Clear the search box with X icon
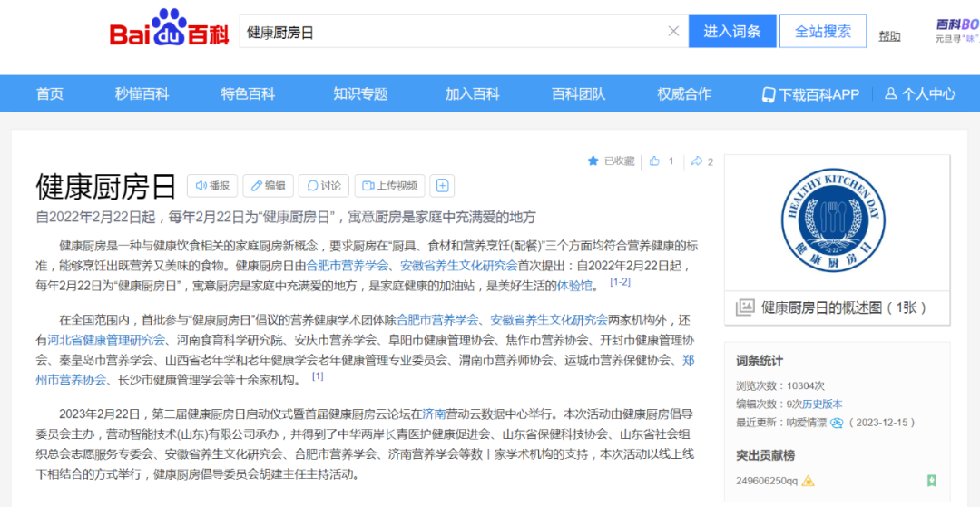980x507 pixels. click(673, 31)
